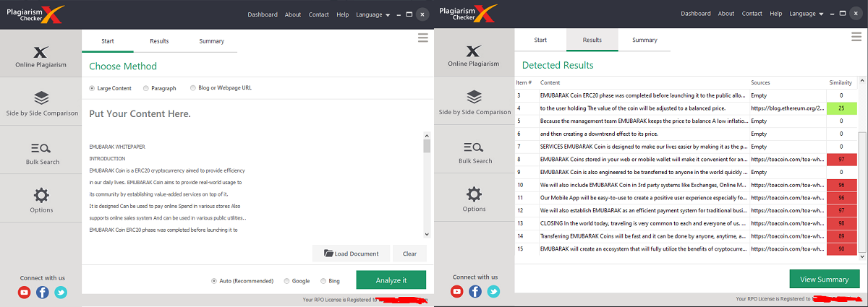
Task: Click green similarity cell showing 25
Action: 841,108
